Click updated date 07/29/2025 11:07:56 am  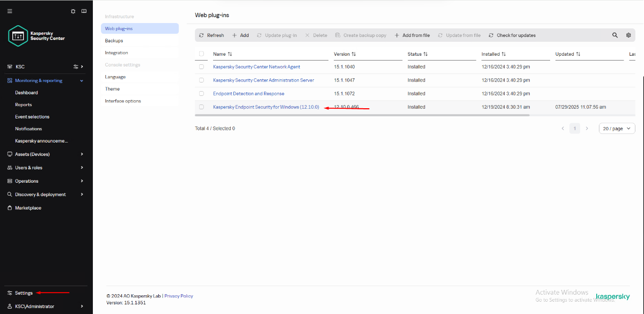point(581,107)
